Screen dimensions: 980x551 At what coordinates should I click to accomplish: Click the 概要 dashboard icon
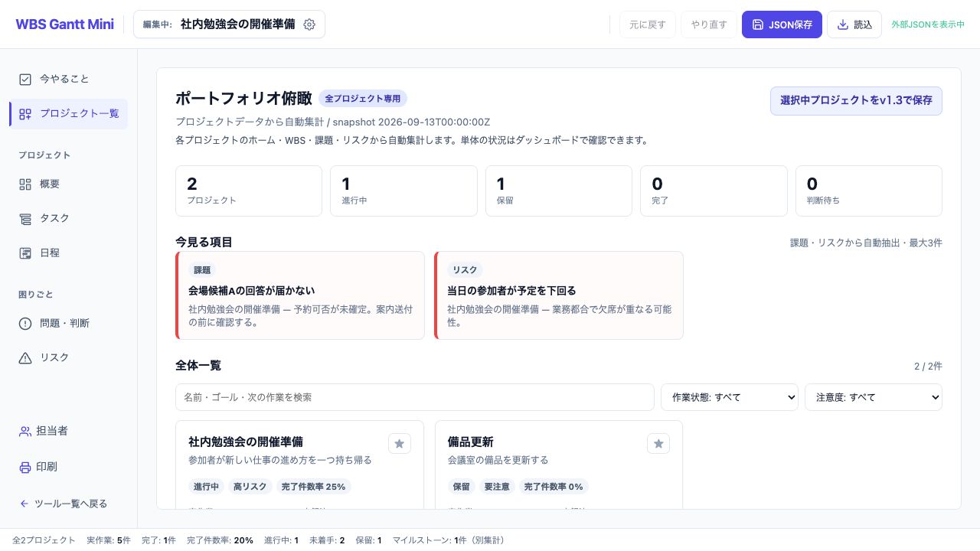click(x=25, y=184)
